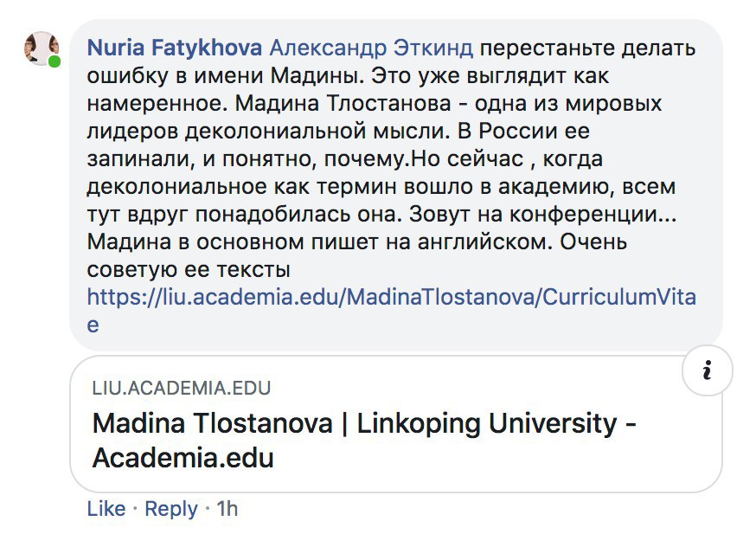Open the liu.academia.edu CurriculumVitae URL

click(392, 297)
